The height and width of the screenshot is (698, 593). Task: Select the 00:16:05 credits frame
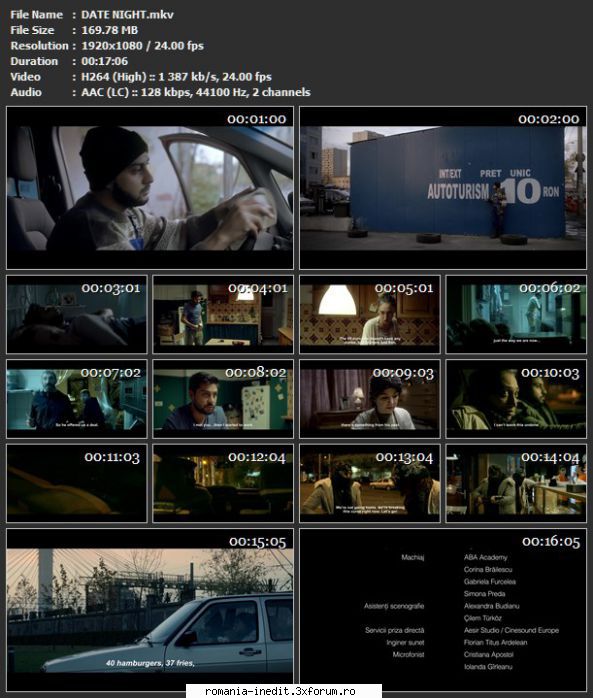click(443, 610)
